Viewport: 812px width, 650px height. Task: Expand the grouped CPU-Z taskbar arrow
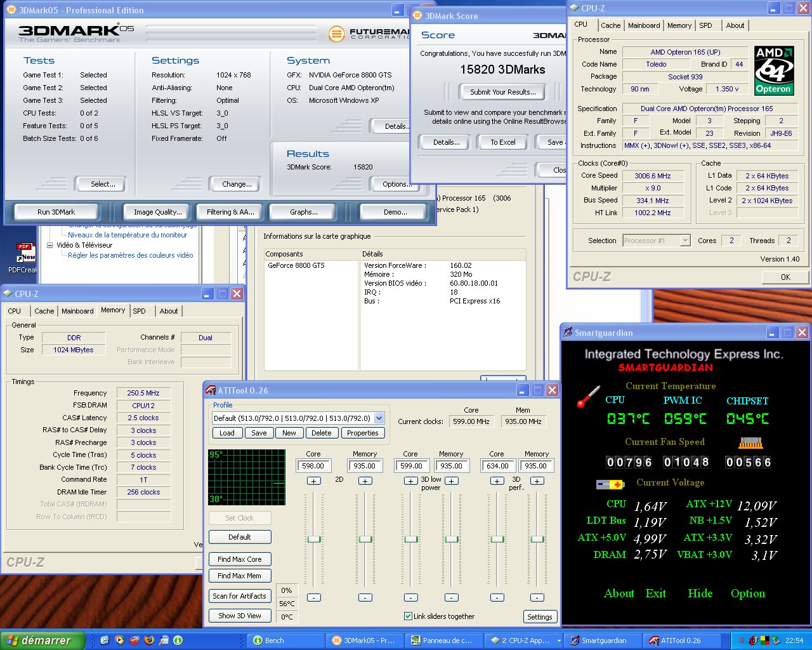coord(559,641)
